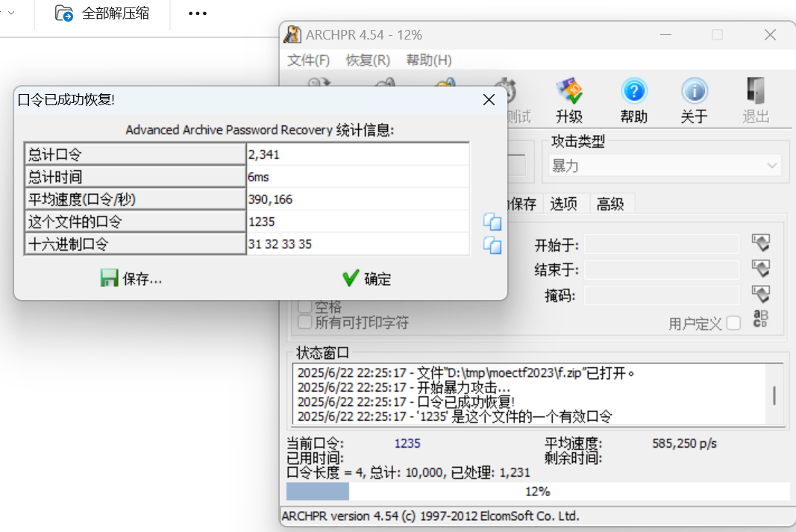
Task: Click the 全部解压缩 extract-all folder icon
Action: [x=64, y=13]
